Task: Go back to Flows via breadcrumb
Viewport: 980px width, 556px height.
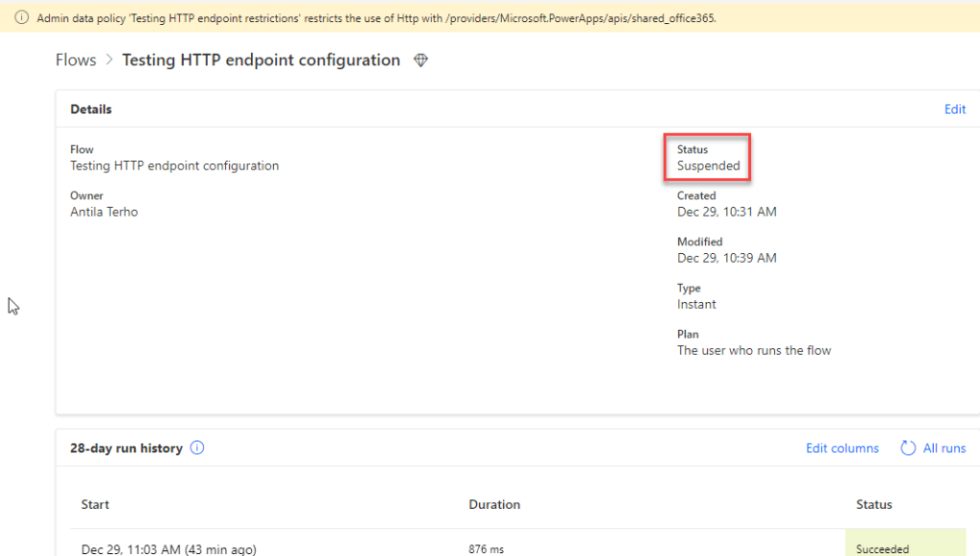Action: click(x=76, y=60)
